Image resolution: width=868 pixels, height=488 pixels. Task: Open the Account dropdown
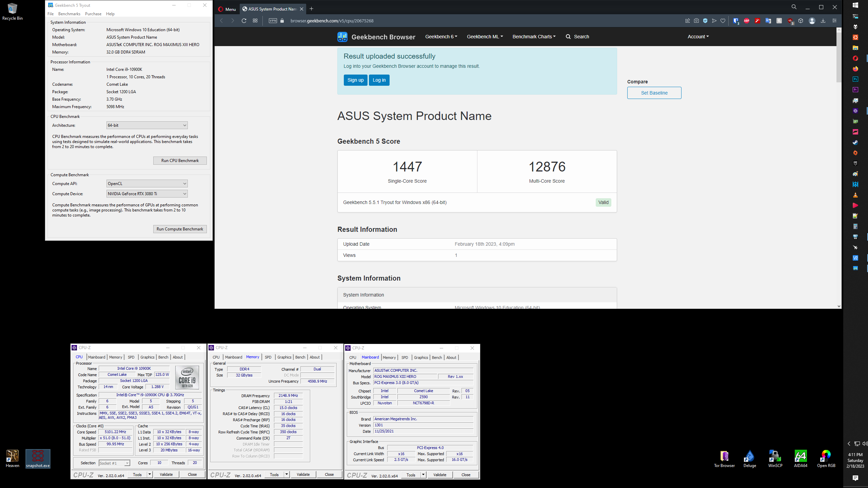[698, 37]
